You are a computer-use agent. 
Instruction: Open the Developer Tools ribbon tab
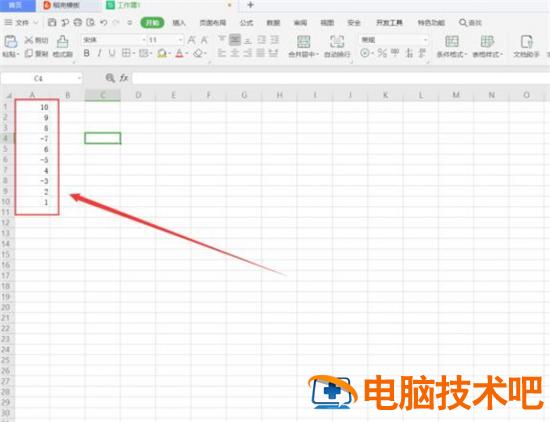point(389,23)
